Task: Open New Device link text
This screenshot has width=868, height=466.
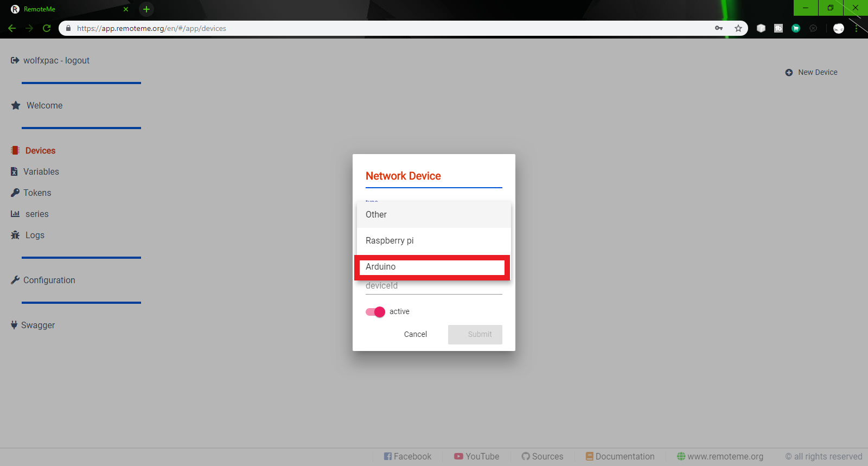Action: 818,72
